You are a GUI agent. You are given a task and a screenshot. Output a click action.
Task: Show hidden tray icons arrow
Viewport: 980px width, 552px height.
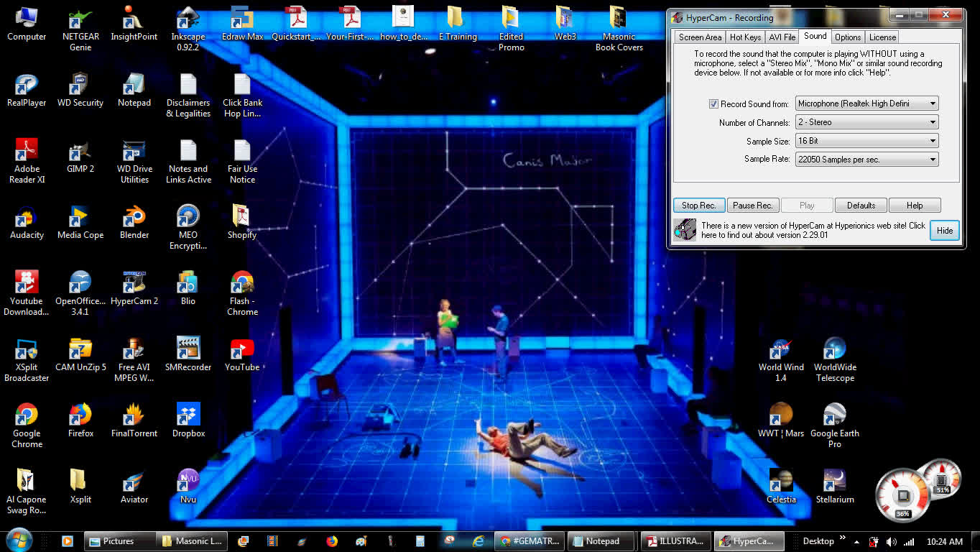coord(856,540)
